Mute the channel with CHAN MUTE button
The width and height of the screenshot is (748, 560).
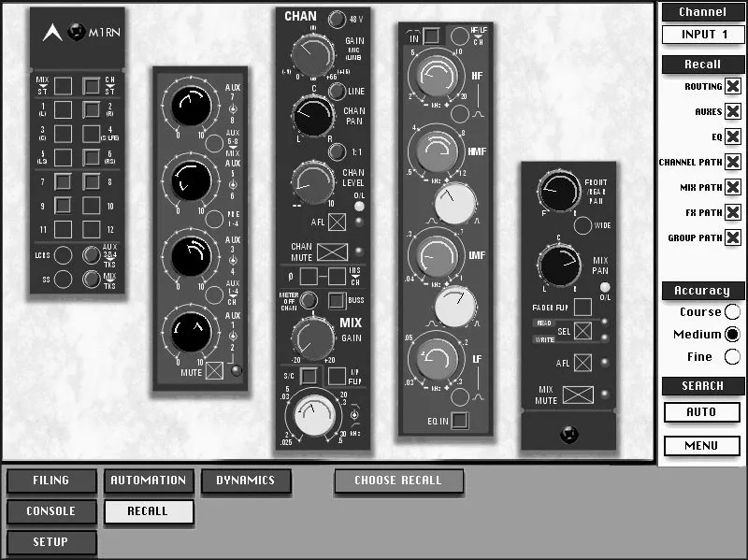[333, 251]
